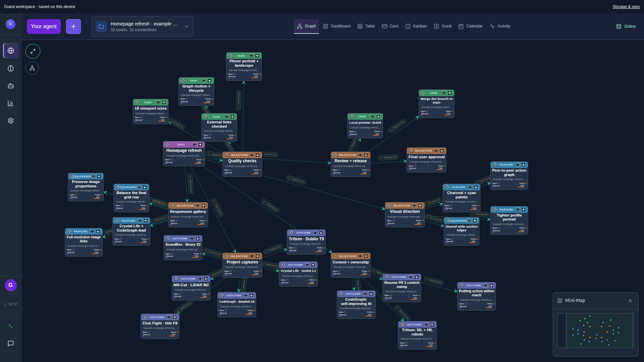The image size is (644, 362).
Task: Click focus icon on Merge dev branch task
Action: (444, 93)
